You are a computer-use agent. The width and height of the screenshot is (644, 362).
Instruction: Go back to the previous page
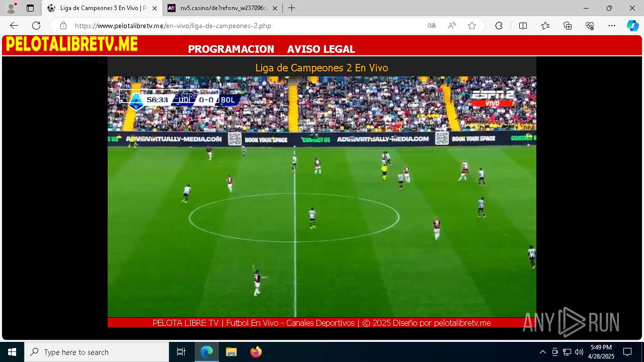[14, 26]
